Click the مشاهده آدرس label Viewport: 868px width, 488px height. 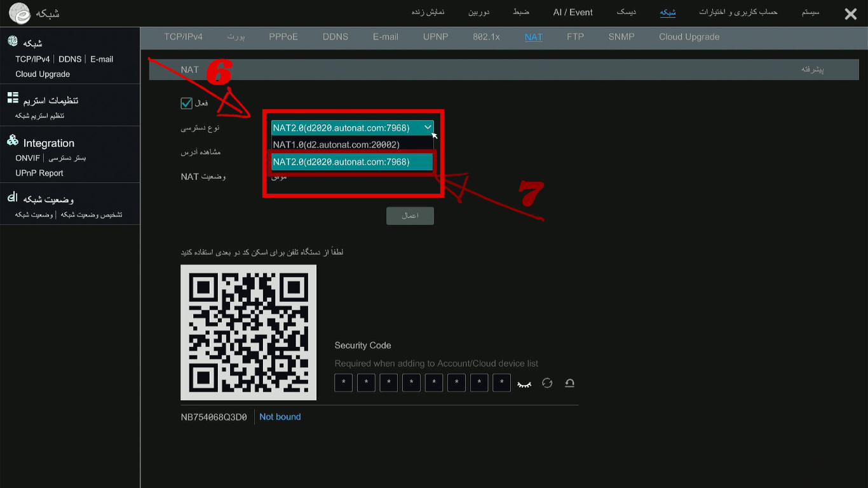(x=200, y=152)
